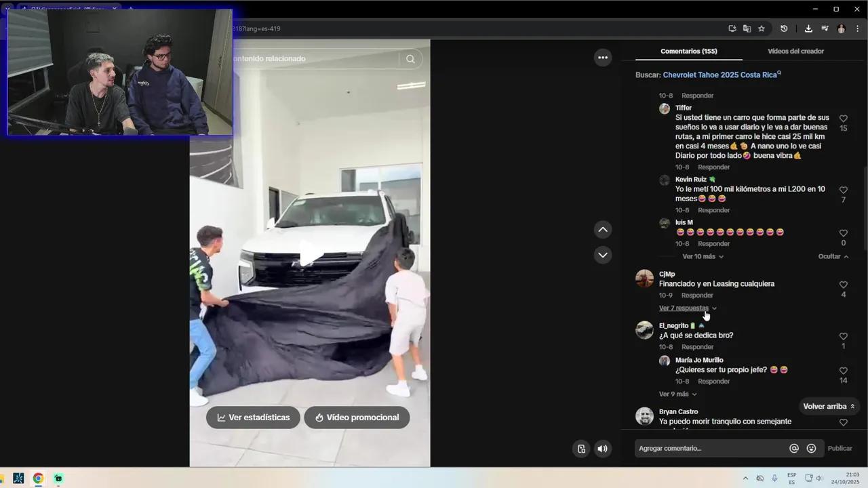The height and width of the screenshot is (488, 868).
Task: Open media controls icon in Chrome toolbar
Action: point(825,28)
